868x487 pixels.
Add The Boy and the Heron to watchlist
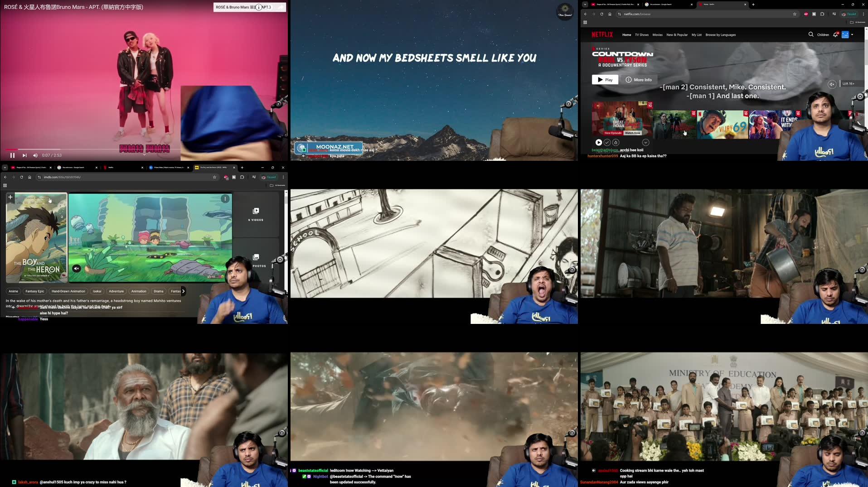[10, 198]
